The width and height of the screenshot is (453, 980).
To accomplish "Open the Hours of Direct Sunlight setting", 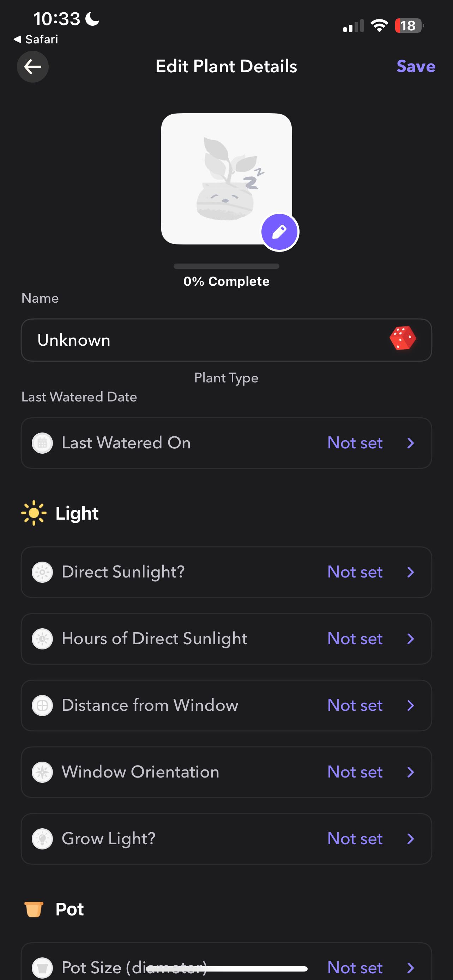I will pos(226,639).
